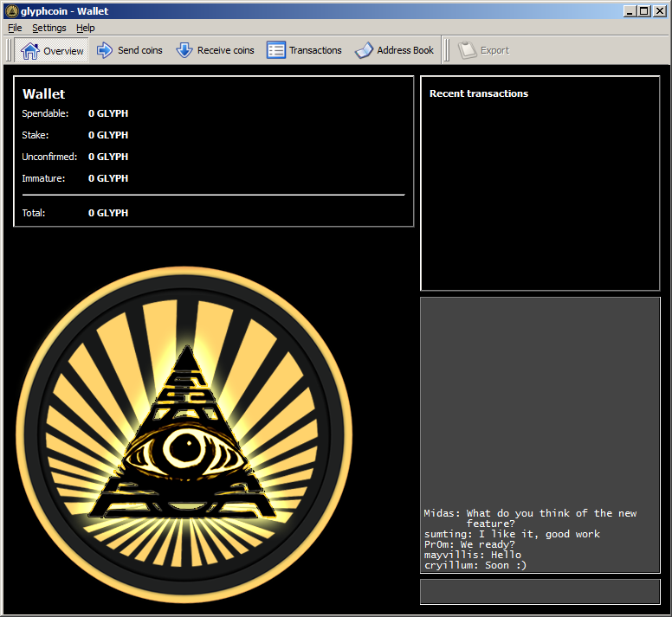The height and width of the screenshot is (617, 672).
Task: Click the Export label
Action: click(x=495, y=50)
